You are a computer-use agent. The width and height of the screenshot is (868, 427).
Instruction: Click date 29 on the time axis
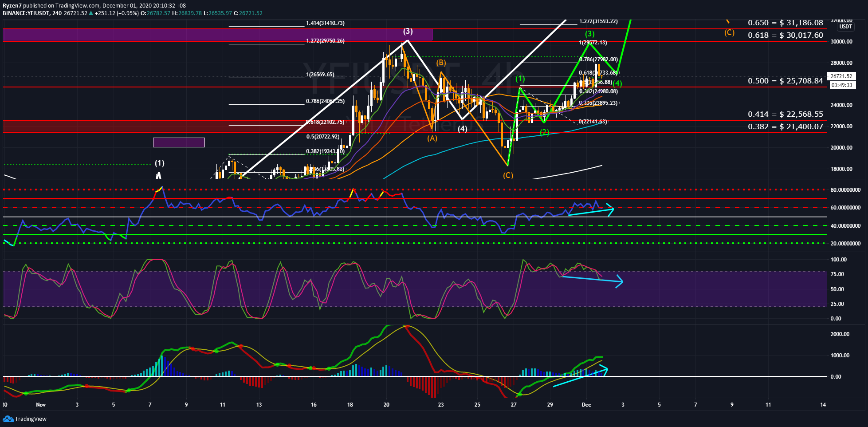pyautogui.click(x=550, y=405)
